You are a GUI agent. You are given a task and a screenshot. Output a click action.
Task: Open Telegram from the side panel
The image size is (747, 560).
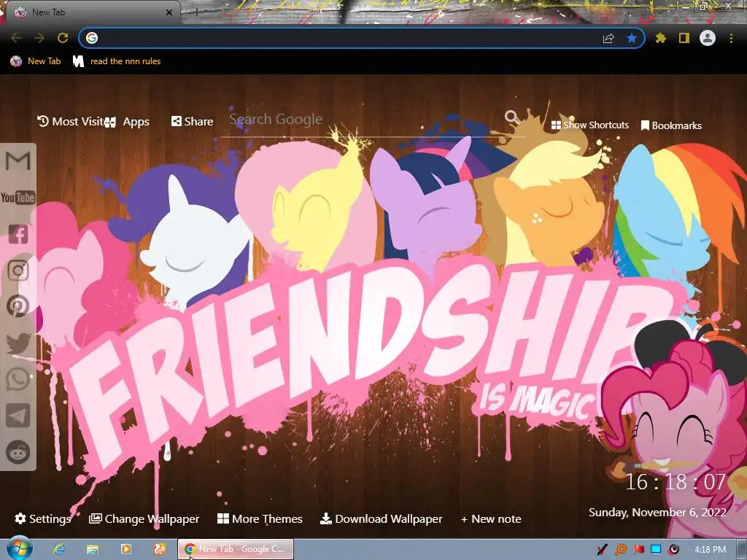tap(18, 416)
